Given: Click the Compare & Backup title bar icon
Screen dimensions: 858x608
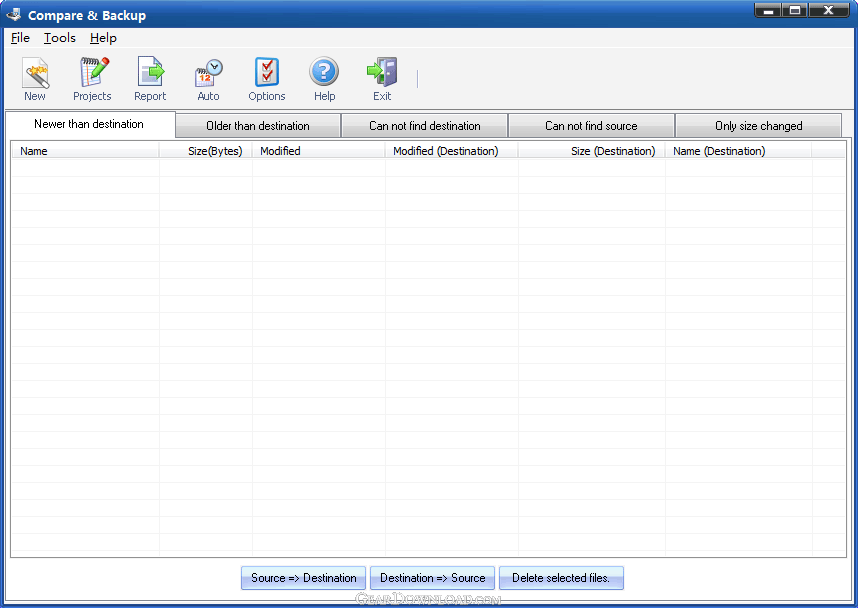Looking at the screenshot, I should (14, 15).
